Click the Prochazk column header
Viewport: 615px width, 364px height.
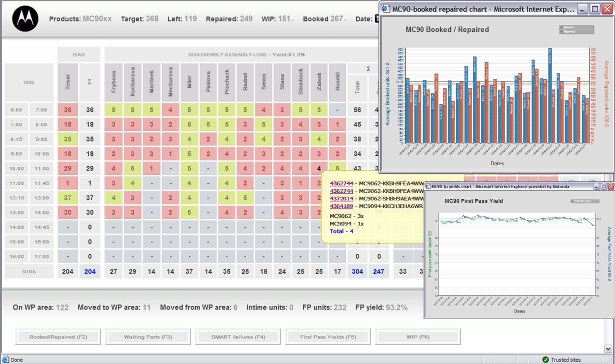[227, 82]
